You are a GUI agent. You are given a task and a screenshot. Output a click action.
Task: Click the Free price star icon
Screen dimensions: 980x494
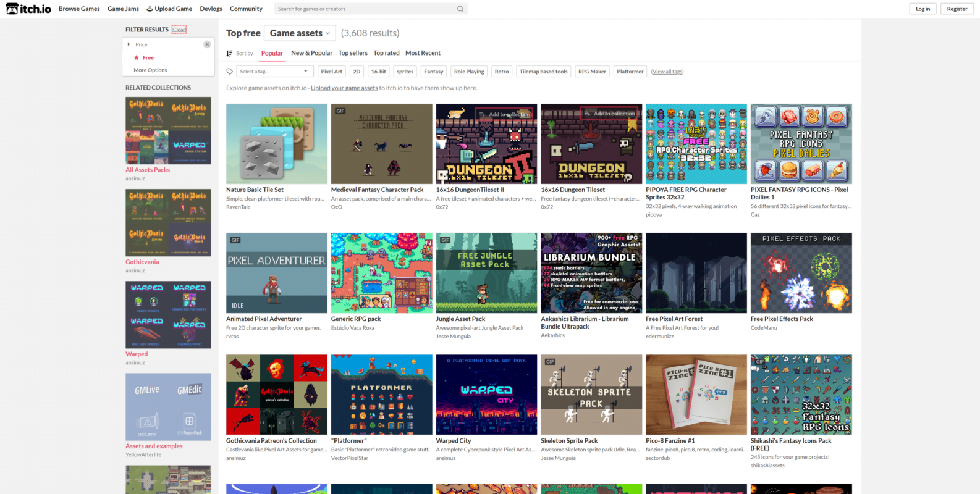pos(137,57)
